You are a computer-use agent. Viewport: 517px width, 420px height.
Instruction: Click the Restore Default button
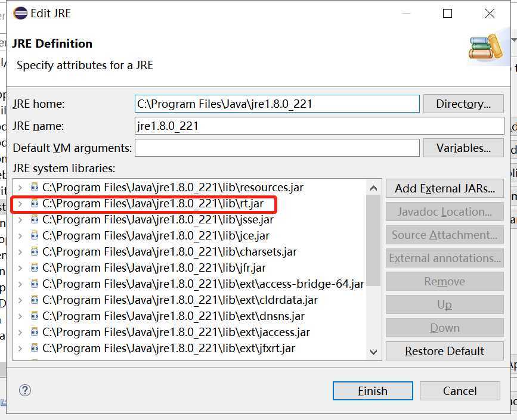coord(445,351)
